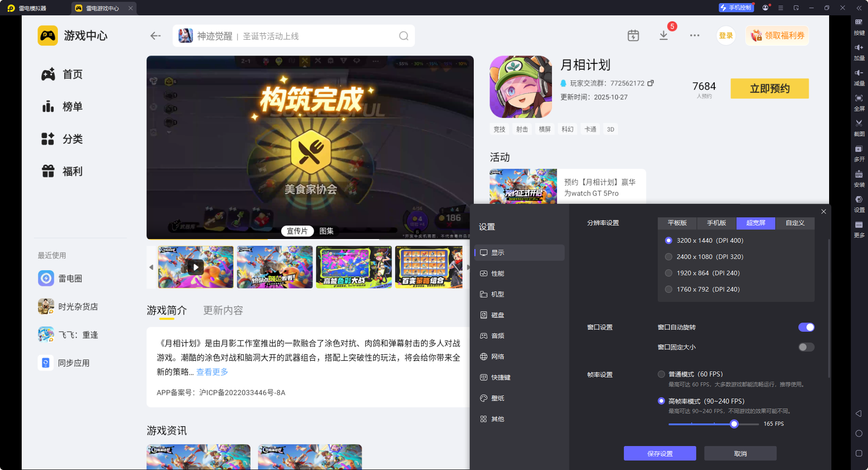The width and height of the screenshot is (868, 470).
Task: Open the three-dot more menu in game center
Action: click(694, 36)
